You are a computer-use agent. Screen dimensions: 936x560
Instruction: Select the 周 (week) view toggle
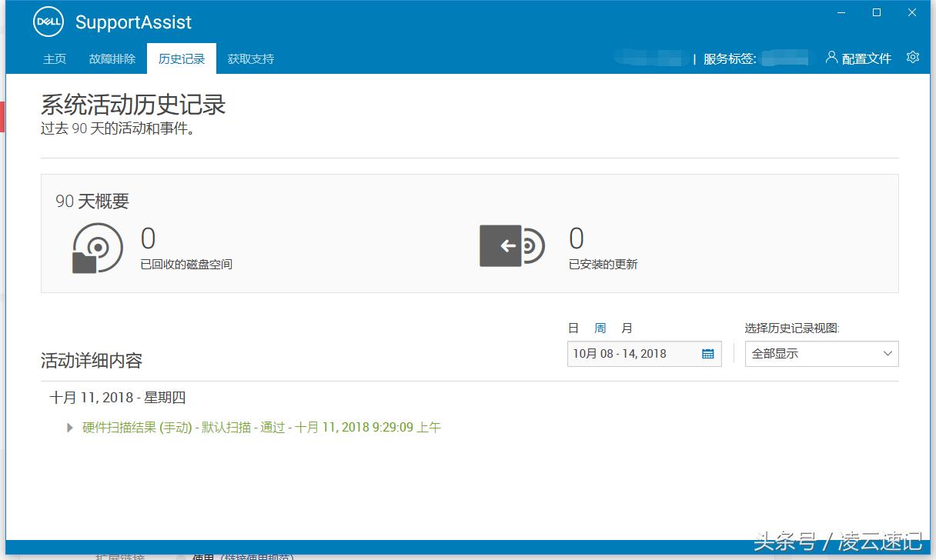599,327
